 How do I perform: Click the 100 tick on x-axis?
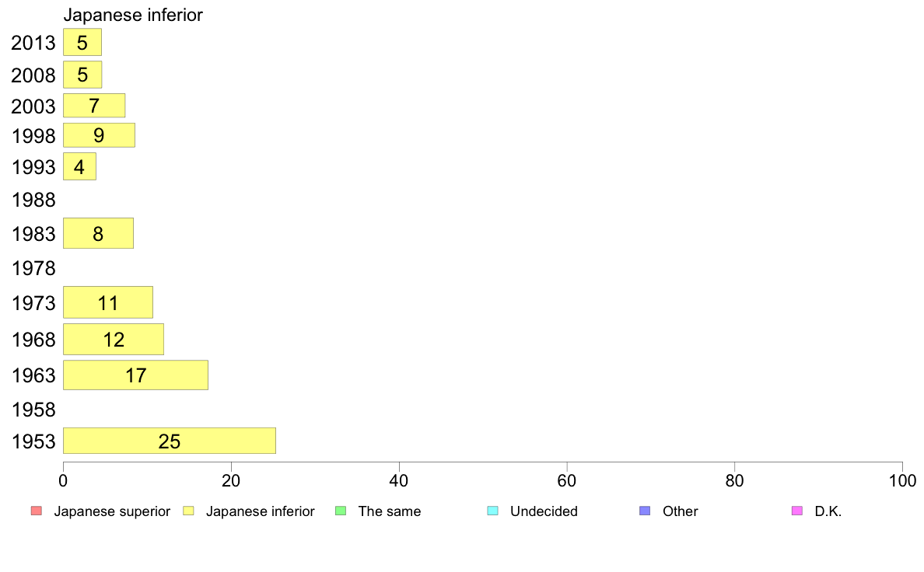tap(902, 482)
